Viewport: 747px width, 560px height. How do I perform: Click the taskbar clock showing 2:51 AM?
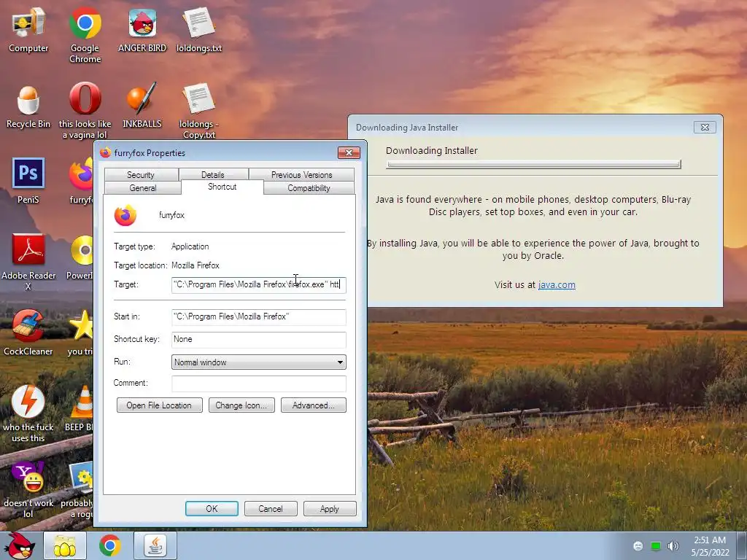click(710, 545)
